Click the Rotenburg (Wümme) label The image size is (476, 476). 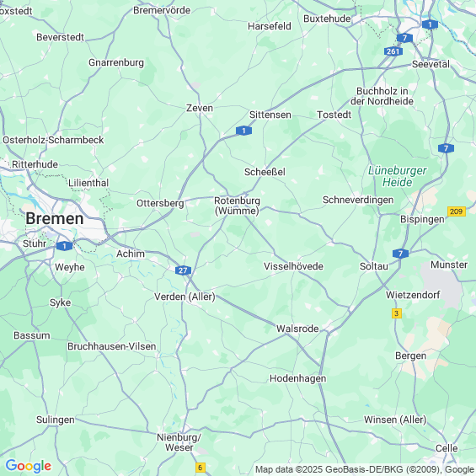pyautogui.click(x=237, y=206)
